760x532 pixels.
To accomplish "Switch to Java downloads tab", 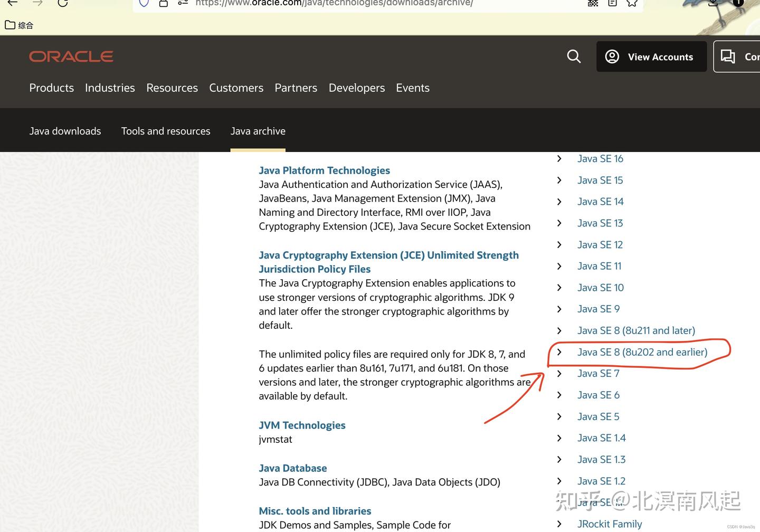I will pos(65,131).
